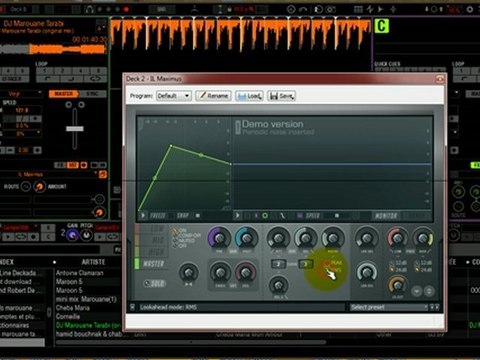
Task: Click the purple pre-gain knob
Action: point(219,238)
